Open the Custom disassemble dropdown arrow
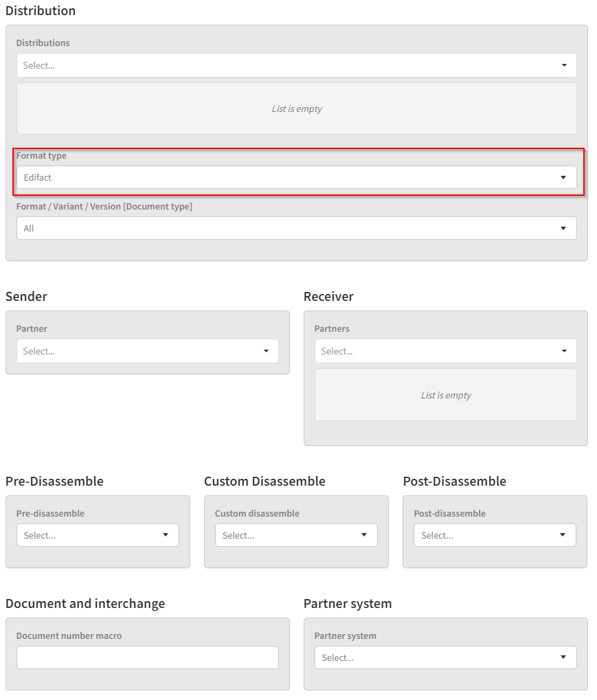The image size is (597, 700). [x=364, y=535]
